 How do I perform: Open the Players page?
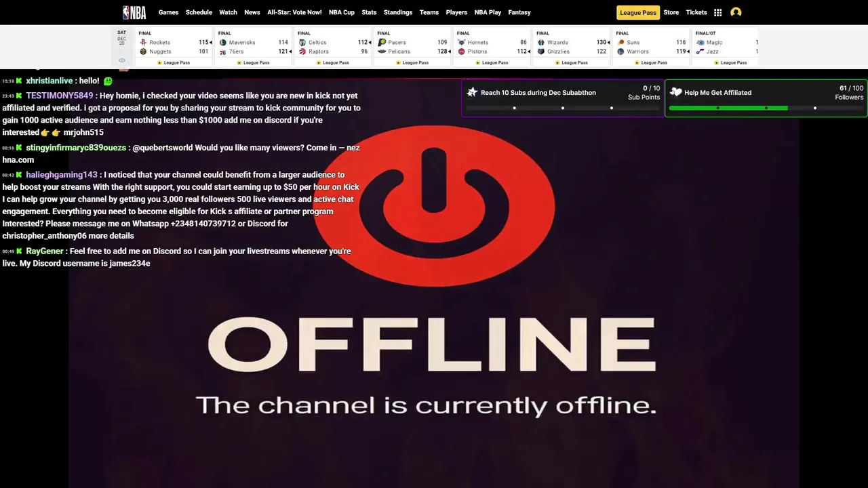pos(456,12)
